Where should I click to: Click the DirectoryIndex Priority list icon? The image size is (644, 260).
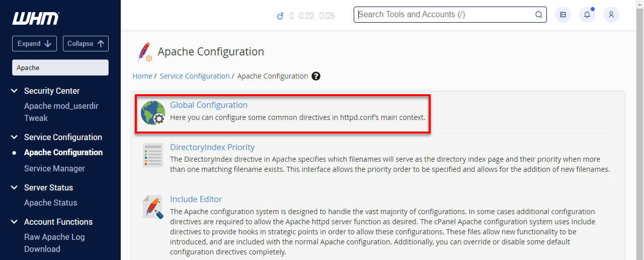click(152, 155)
